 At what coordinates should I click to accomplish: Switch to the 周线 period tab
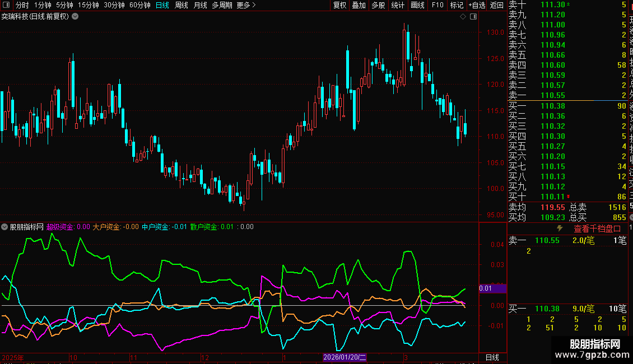click(181, 5)
